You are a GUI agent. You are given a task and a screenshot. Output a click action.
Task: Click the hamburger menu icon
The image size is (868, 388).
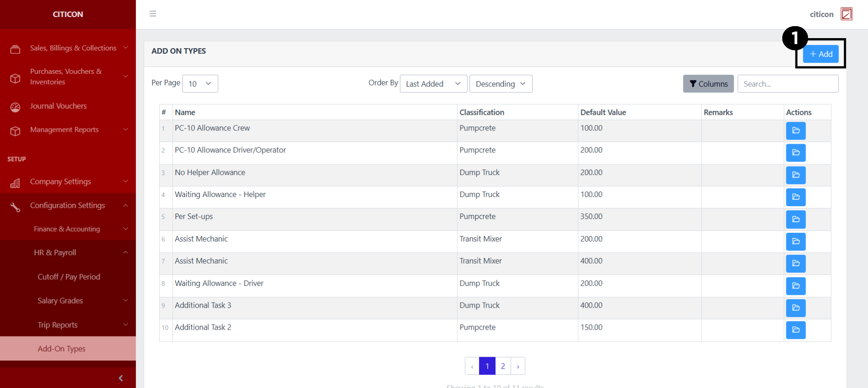coord(153,14)
